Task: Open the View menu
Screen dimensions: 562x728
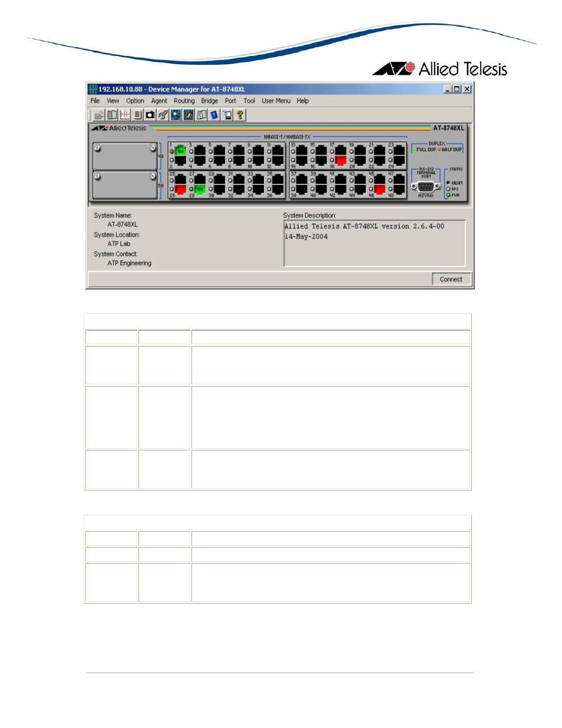Action: point(113,101)
